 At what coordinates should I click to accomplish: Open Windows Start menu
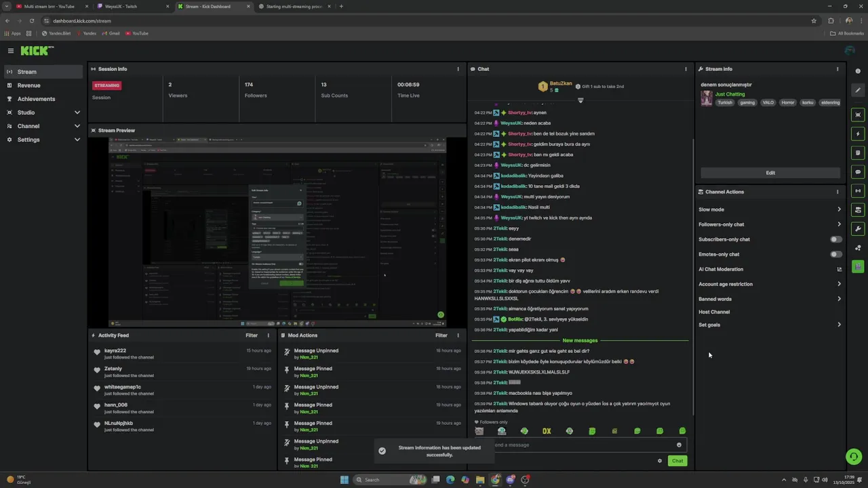click(344, 480)
